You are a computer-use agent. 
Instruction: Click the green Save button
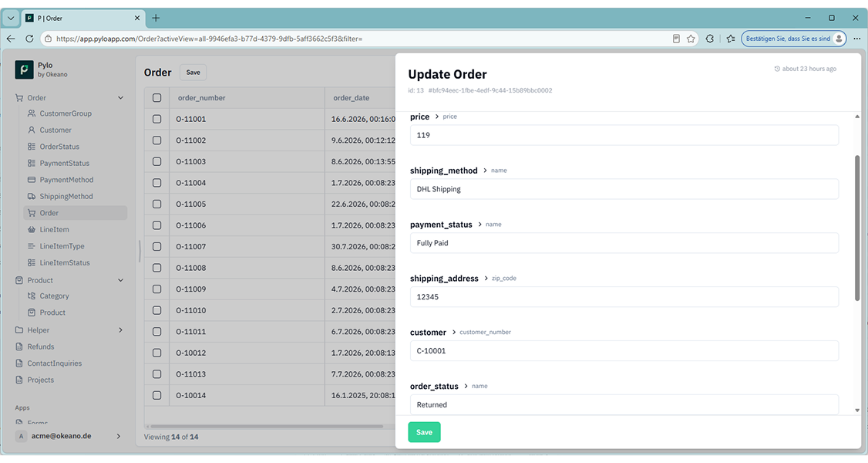tap(424, 432)
